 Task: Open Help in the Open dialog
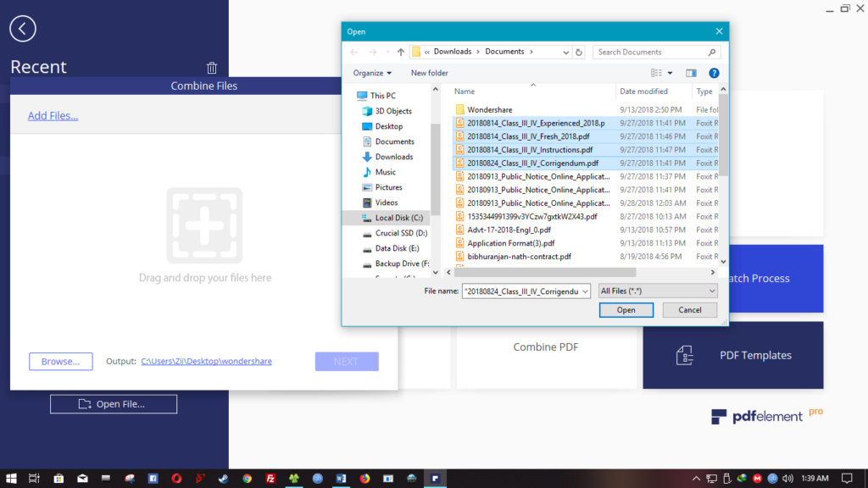click(x=714, y=73)
